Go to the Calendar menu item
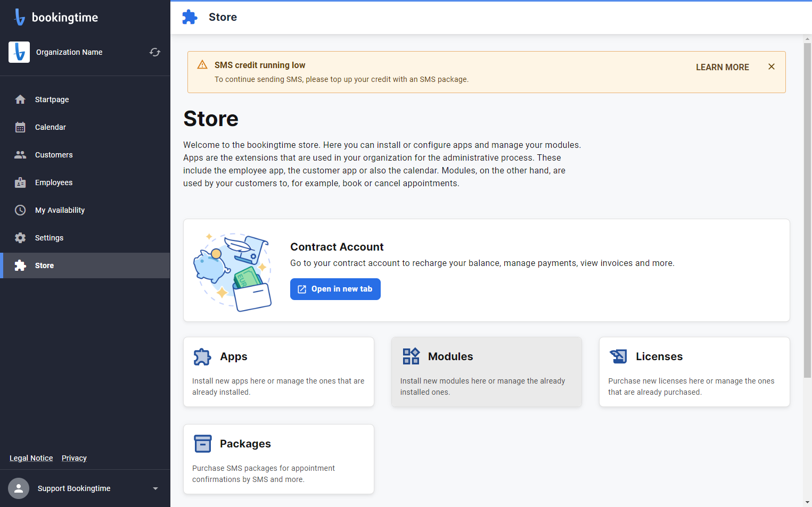 (85, 127)
